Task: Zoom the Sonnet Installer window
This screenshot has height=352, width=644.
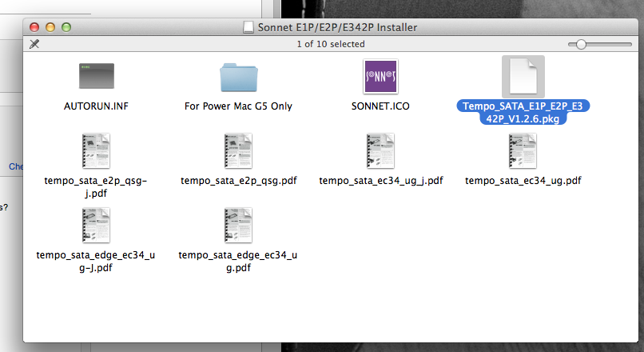Action: [x=66, y=27]
